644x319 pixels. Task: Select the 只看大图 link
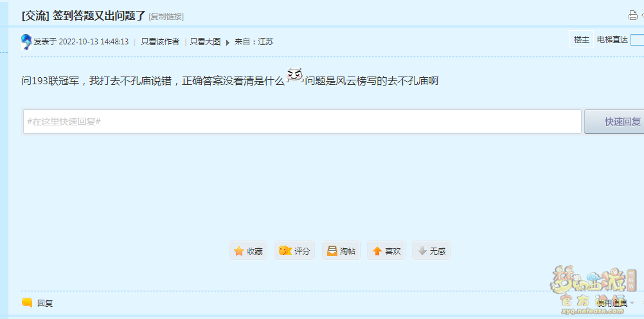[206, 42]
